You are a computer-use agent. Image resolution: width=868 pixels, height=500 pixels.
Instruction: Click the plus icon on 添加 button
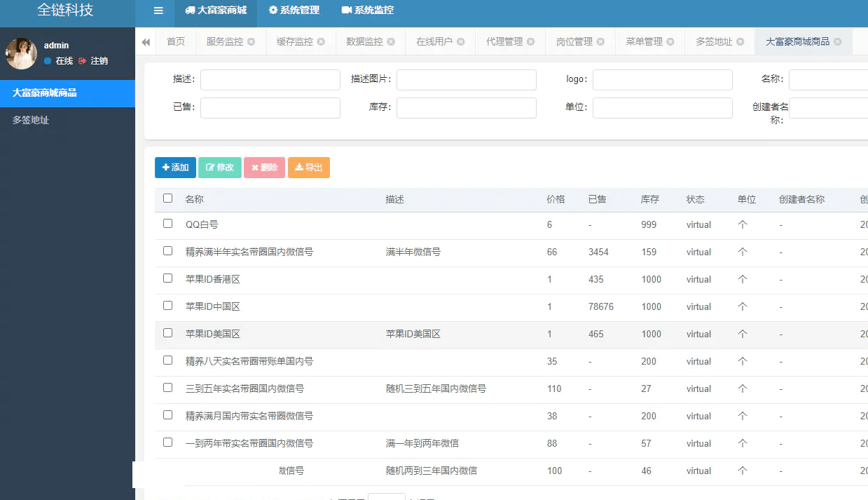[x=167, y=168]
